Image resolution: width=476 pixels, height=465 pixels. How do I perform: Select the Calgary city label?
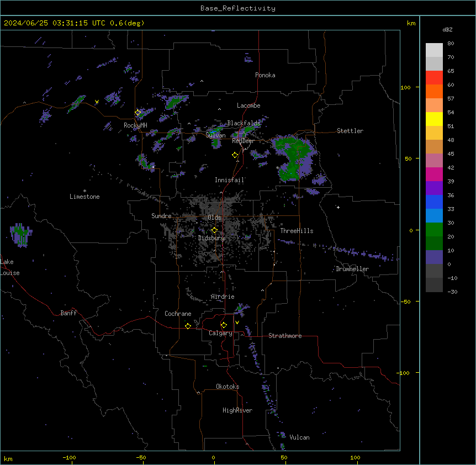[x=220, y=333]
